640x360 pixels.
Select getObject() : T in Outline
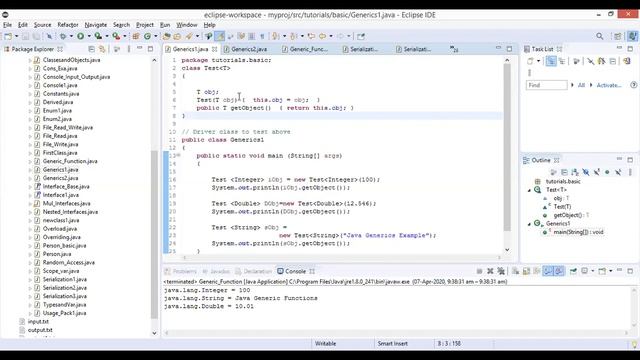coord(571,215)
